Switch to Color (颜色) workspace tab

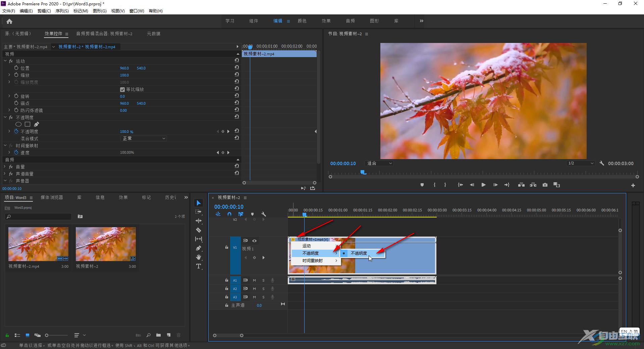tap(302, 21)
